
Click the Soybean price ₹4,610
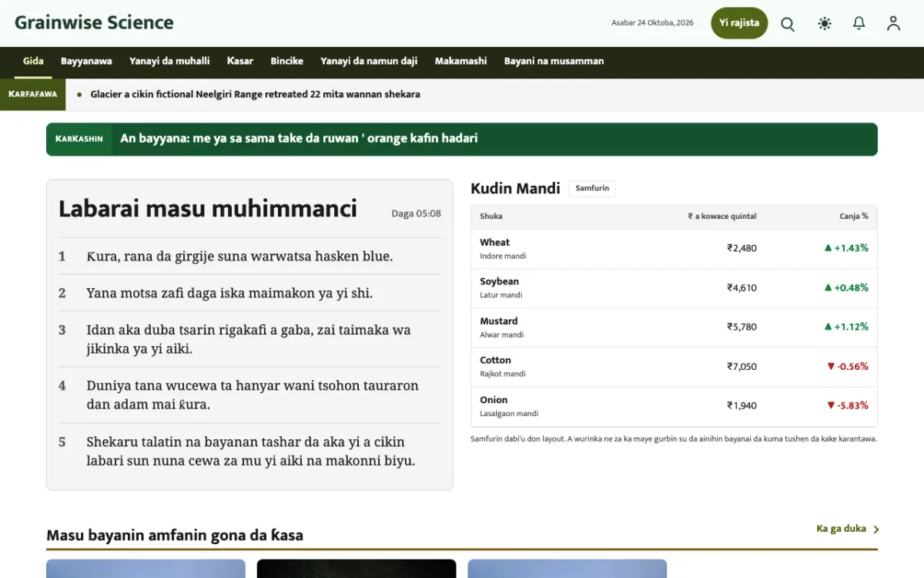coord(742,287)
